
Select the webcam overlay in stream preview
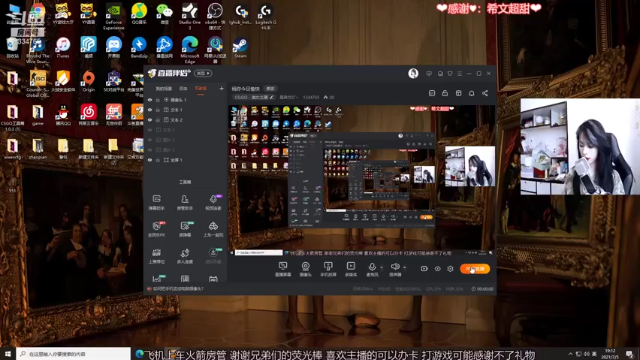[469, 166]
